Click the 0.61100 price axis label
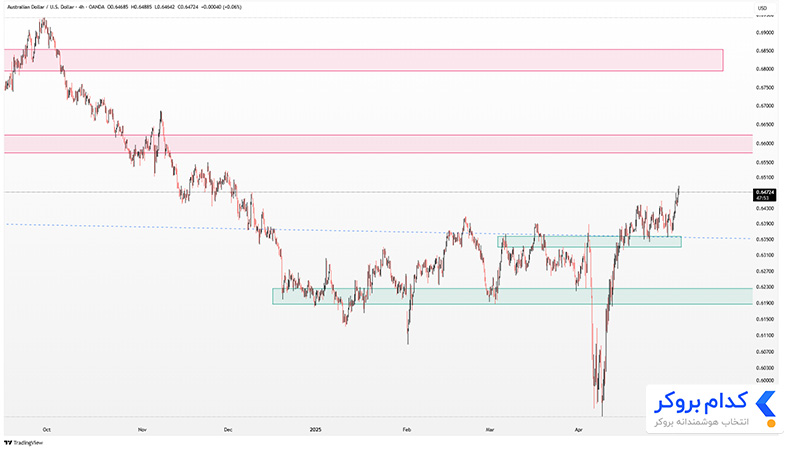 point(765,336)
